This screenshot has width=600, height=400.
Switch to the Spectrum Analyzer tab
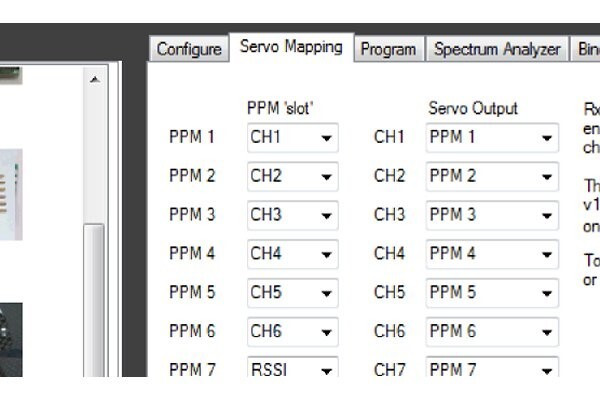[x=497, y=49]
